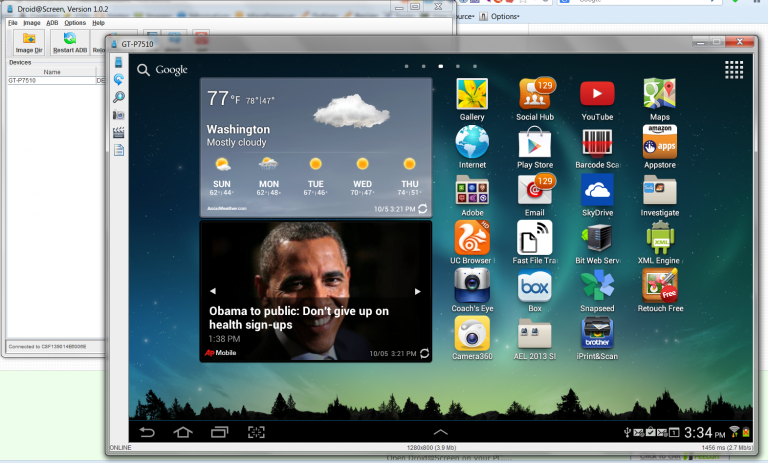The image size is (768, 463).
Task: Open the Options menu
Action: [75, 22]
